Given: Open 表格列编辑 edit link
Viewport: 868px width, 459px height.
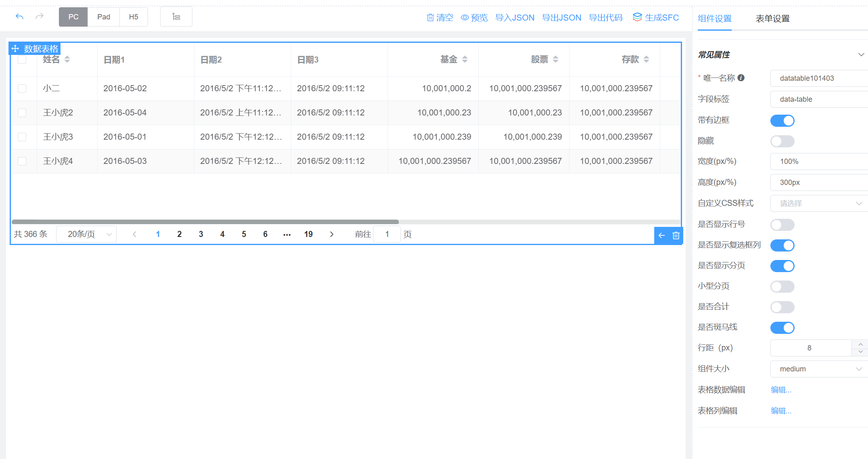Looking at the screenshot, I should tap(781, 411).
